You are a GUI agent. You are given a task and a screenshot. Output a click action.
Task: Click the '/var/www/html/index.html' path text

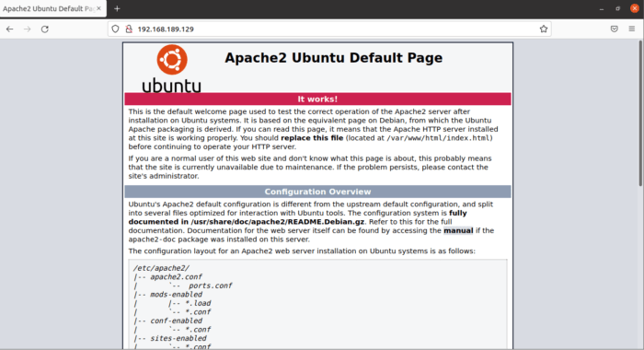[438, 138]
